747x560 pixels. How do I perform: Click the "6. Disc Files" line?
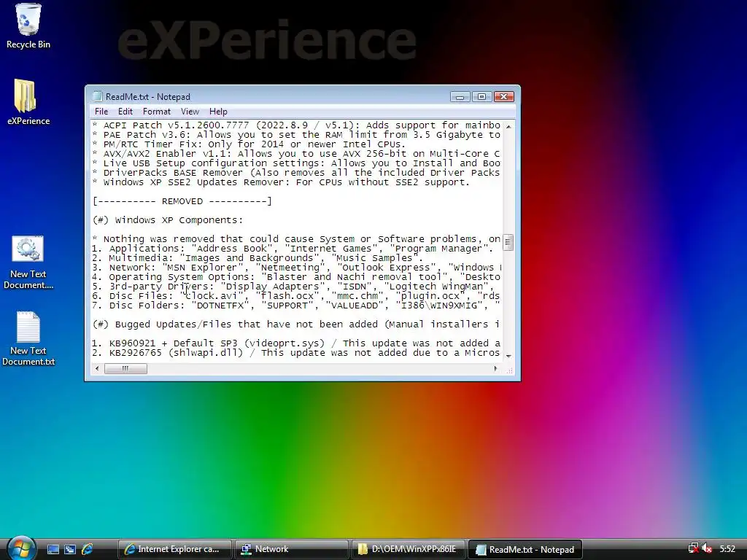click(296, 296)
